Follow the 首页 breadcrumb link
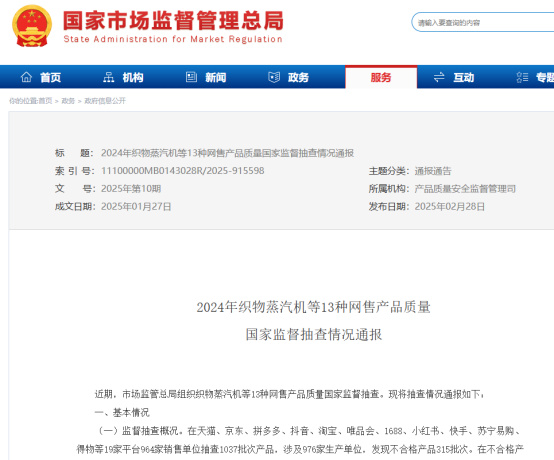 pyautogui.click(x=45, y=101)
